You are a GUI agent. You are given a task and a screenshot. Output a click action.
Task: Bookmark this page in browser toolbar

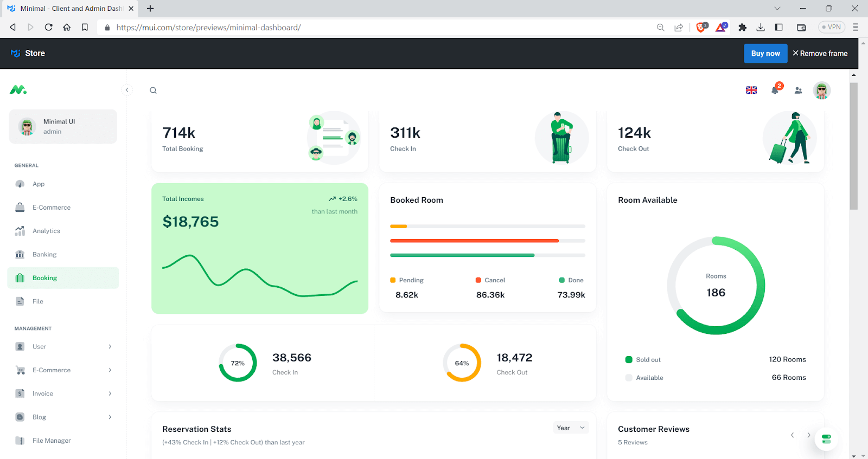click(85, 27)
